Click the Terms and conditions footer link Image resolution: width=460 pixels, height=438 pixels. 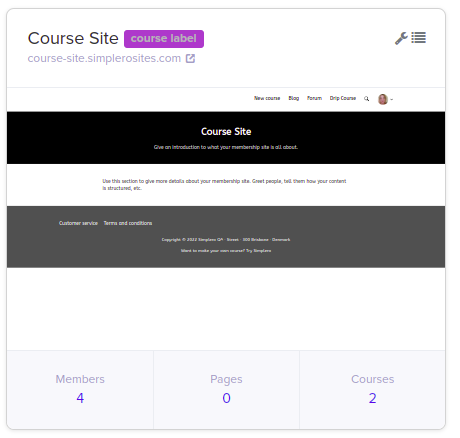(x=128, y=223)
